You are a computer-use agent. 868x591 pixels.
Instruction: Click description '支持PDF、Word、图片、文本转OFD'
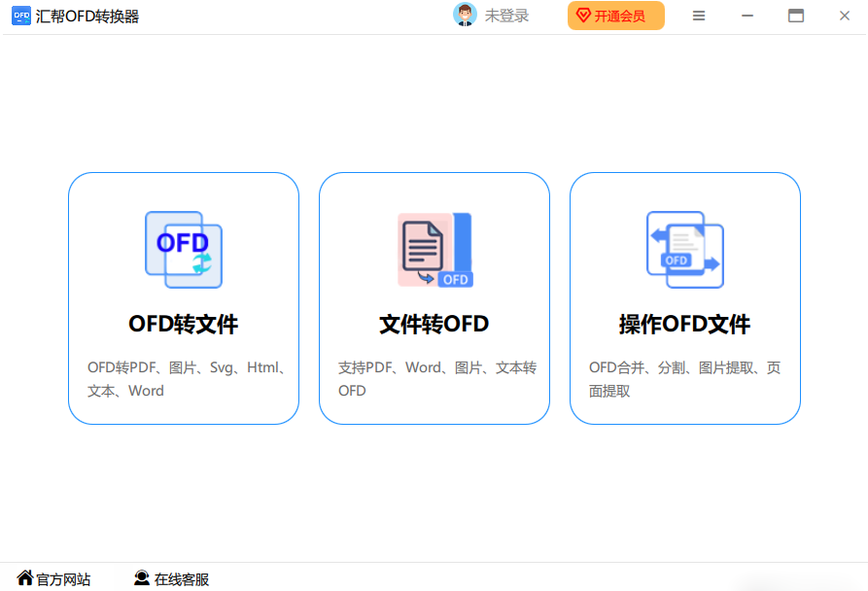(x=434, y=379)
